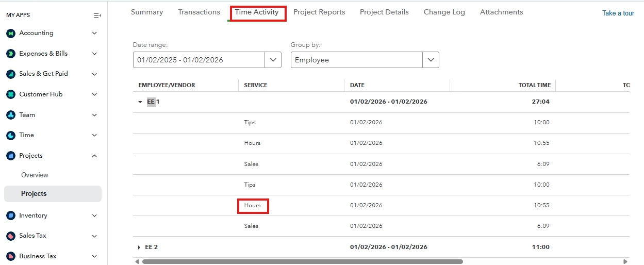Expand the Inventory menu chevron

[94, 216]
